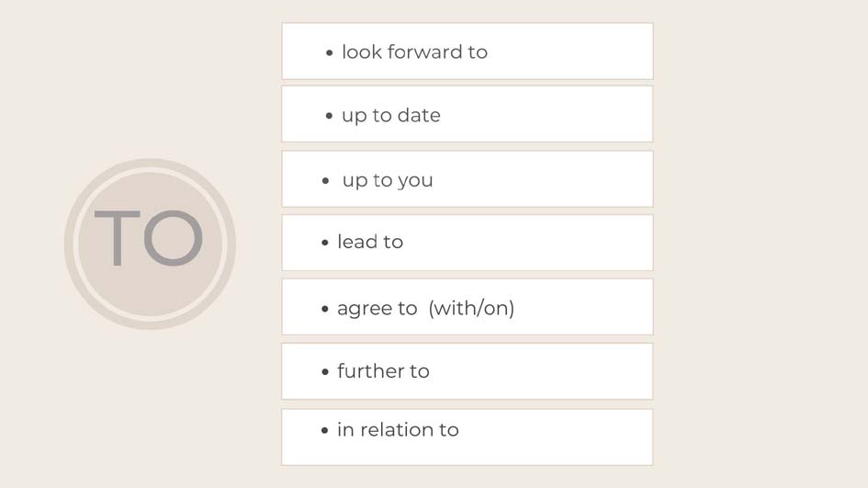Click the bullet point beside "up to date"
The height and width of the screenshot is (488, 868).
330,117
